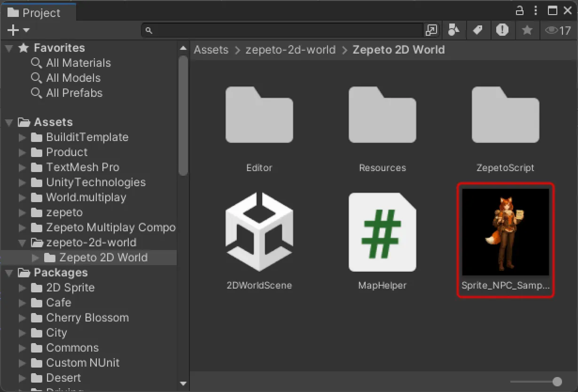The image size is (578, 392).
Task: Click the Assets root open-folder icon
Action: click(x=24, y=122)
